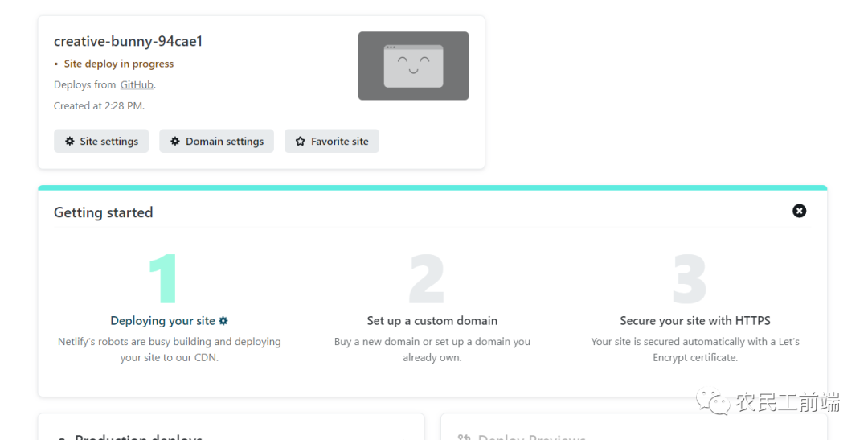
Task: Click the Created at 2:28 PM text
Action: click(99, 106)
